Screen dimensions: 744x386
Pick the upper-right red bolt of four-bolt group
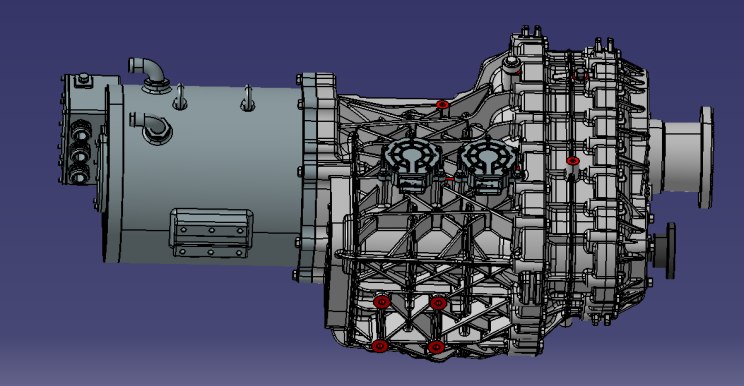(x=438, y=303)
